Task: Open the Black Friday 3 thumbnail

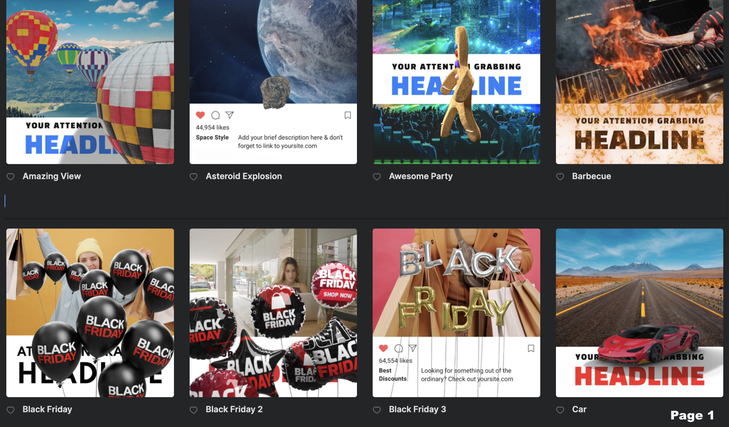Action: [457, 313]
